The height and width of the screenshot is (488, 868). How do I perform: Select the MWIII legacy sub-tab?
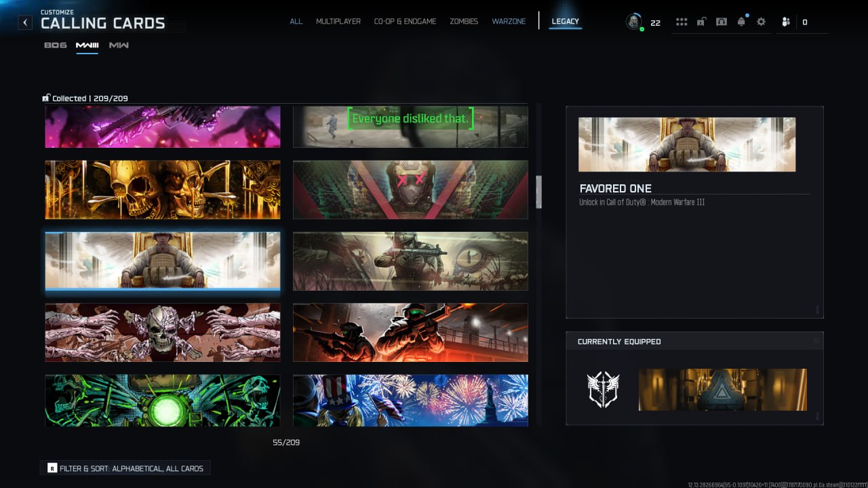[87, 45]
